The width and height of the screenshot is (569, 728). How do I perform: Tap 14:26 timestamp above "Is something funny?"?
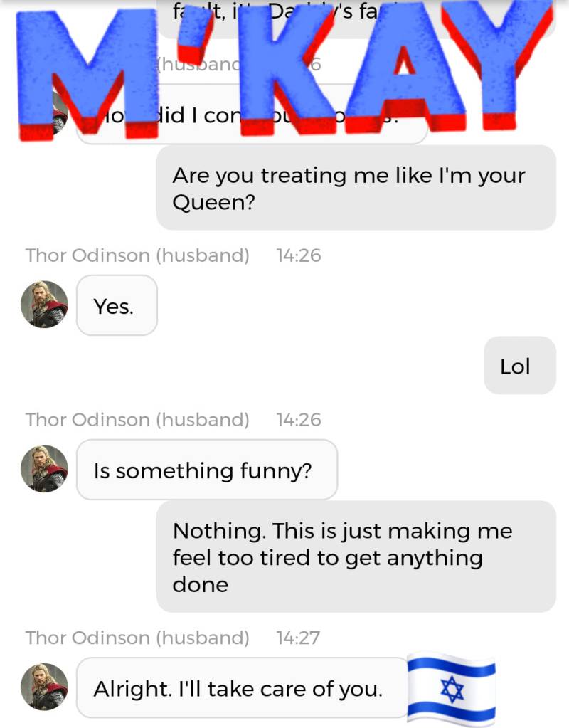coord(299,420)
